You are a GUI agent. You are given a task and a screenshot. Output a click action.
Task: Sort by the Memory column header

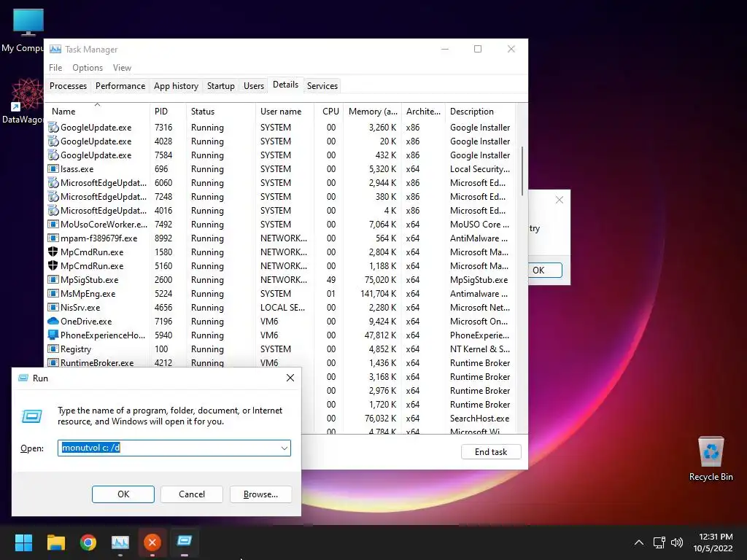click(x=373, y=112)
